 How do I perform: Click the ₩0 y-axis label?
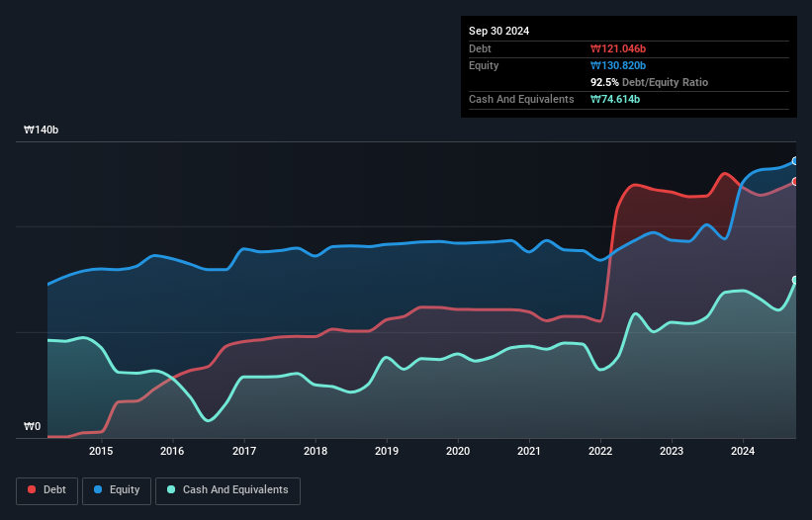32,426
